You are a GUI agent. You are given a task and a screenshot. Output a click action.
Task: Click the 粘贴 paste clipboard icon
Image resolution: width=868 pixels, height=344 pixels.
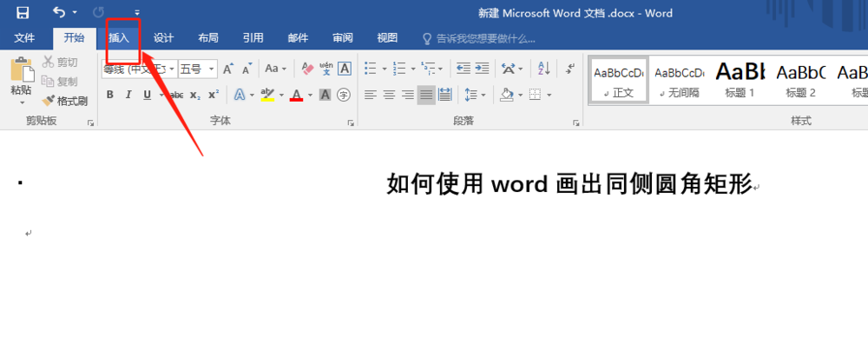22,69
